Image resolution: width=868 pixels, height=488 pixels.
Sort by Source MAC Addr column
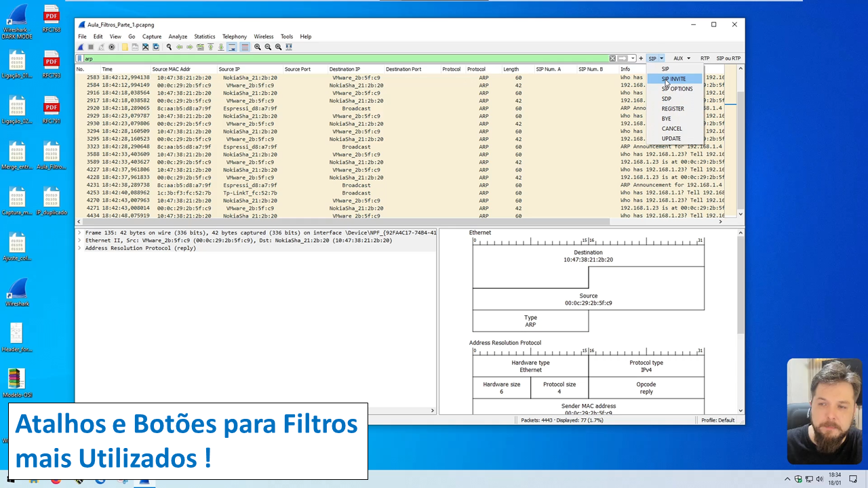183,69
